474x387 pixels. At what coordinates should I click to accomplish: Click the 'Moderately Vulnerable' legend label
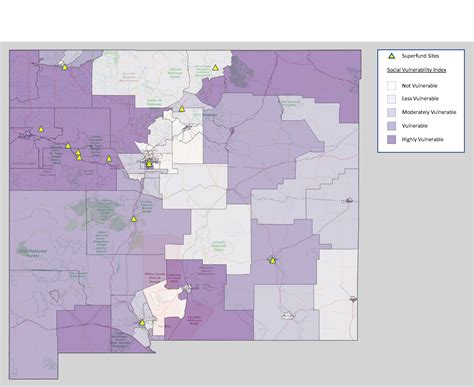pos(429,112)
